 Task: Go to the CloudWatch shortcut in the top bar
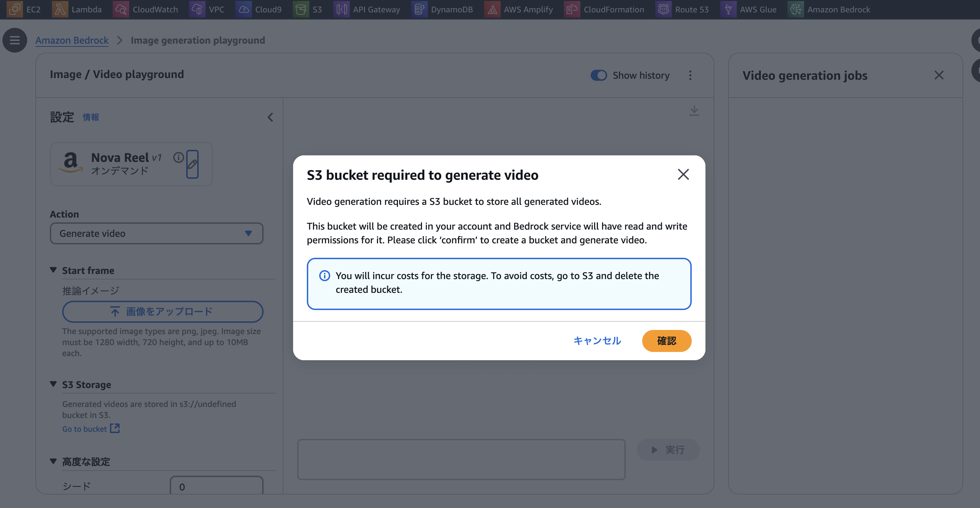(145, 10)
